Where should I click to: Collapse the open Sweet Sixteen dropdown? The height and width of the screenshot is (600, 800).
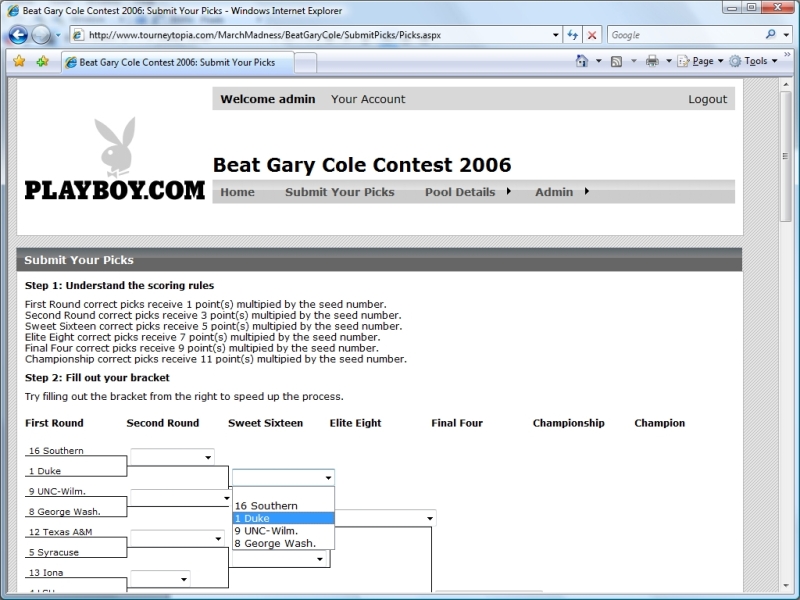pyautogui.click(x=283, y=477)
